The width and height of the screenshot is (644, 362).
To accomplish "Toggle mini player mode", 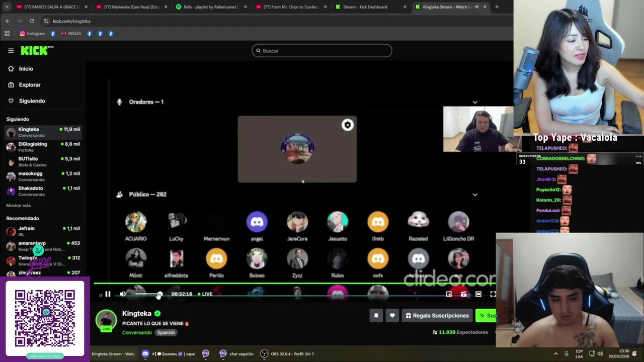I will [449, 294].
